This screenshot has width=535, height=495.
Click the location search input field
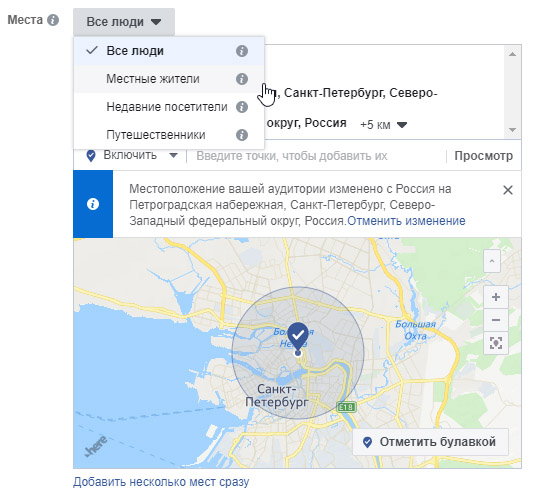tap(316, 156)
